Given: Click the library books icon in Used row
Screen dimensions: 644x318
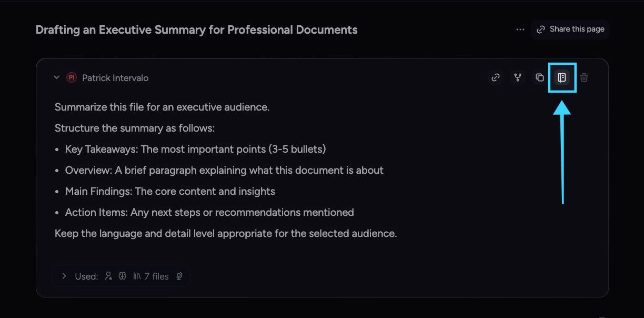Looking at the screenshot, I should [x=137, y=276].
